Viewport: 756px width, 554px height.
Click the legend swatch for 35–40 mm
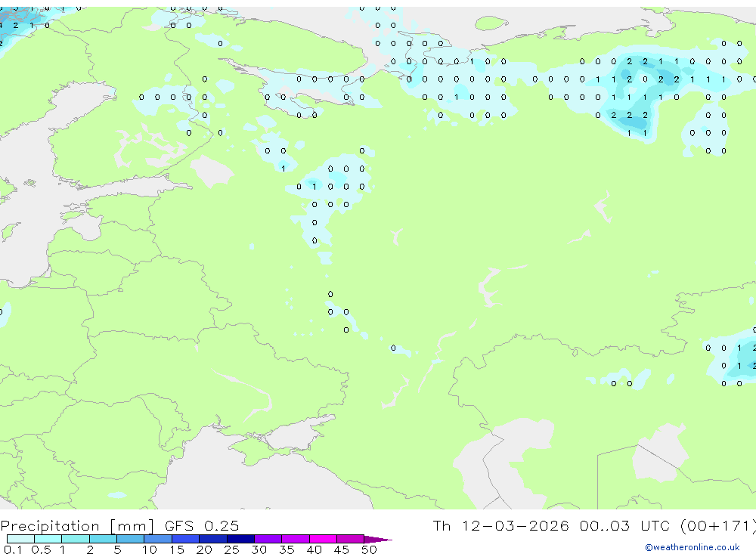point(296,539)
